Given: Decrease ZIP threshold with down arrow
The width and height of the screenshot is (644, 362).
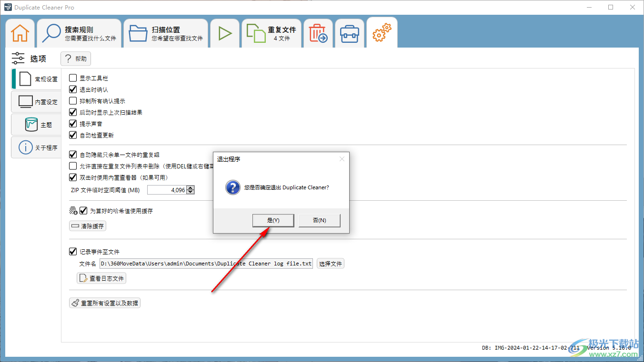Looking at the screenshot, I should pyautogui.click(x=191, y=192).
